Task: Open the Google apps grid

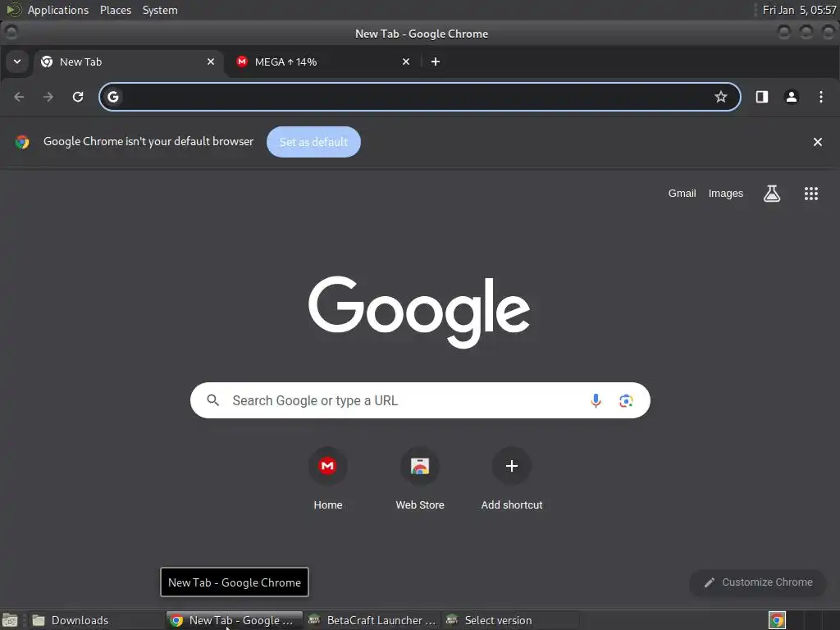Action: [811, 194]
